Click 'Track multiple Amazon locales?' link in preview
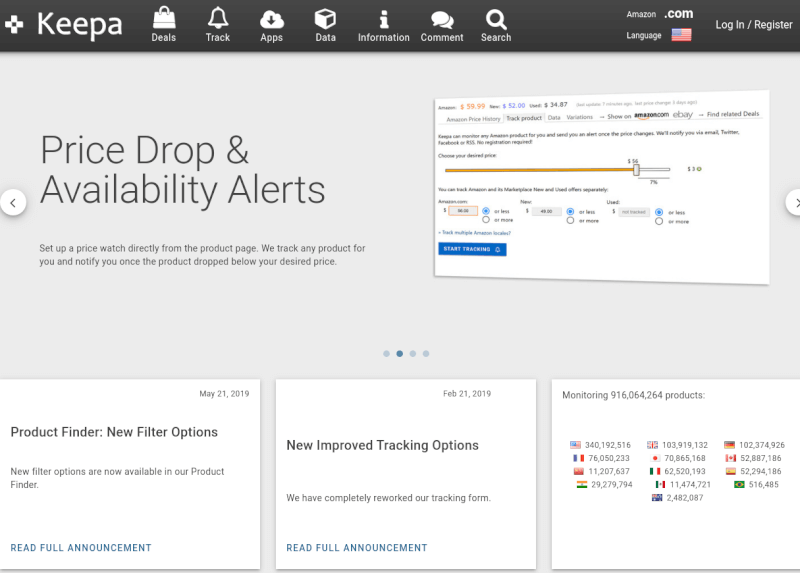Viewport: 800px width, 573px height. coord(474,233)
